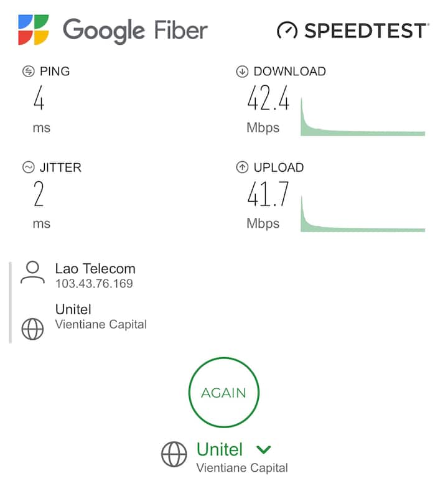
Task: Click the Google Fiber logo icon
Action: [34, 30]
